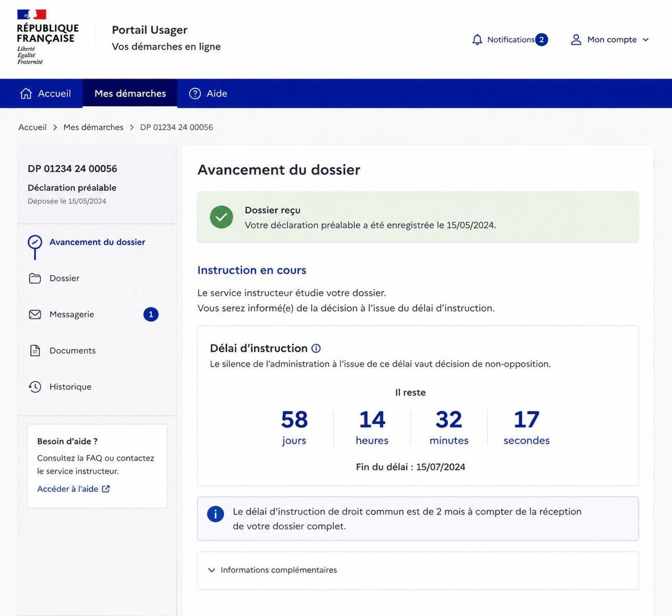Click the Informations complémentaires label
672x616 pixels.
point(279,570)
